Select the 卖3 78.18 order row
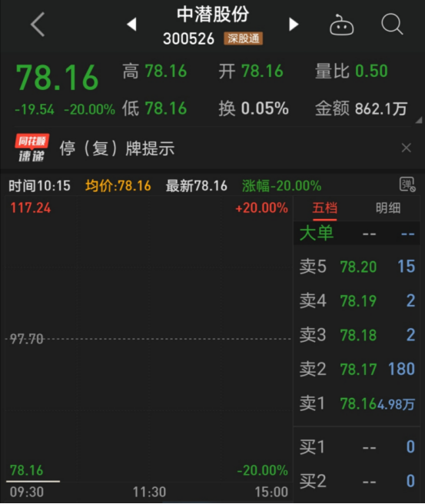425x504 pixels. pos(357,335)
